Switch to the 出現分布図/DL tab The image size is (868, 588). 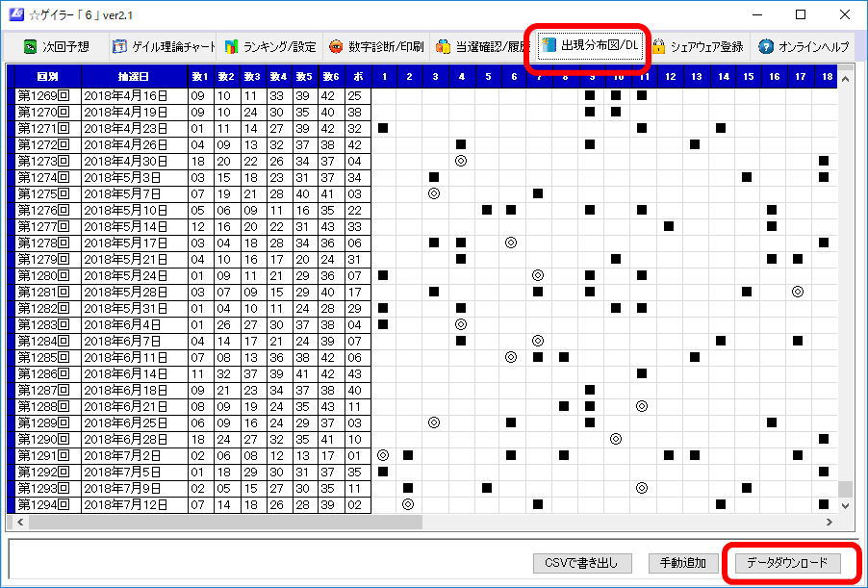(x=589, y=45)
